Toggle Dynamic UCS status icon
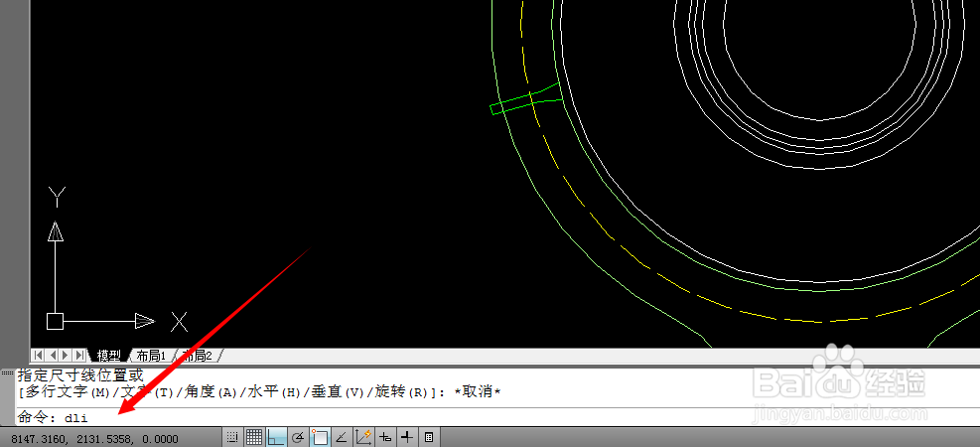 [363, 437]
